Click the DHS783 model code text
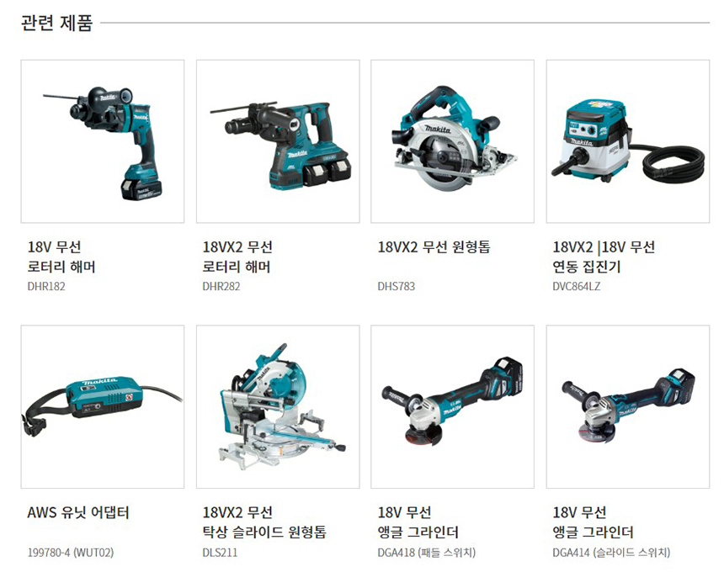724x588 pixels. coord(397,287)
